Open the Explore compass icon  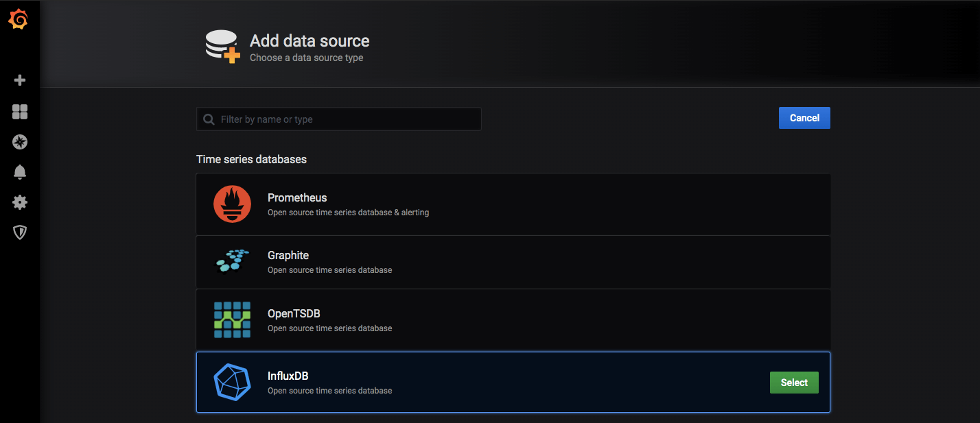point(20,142)
